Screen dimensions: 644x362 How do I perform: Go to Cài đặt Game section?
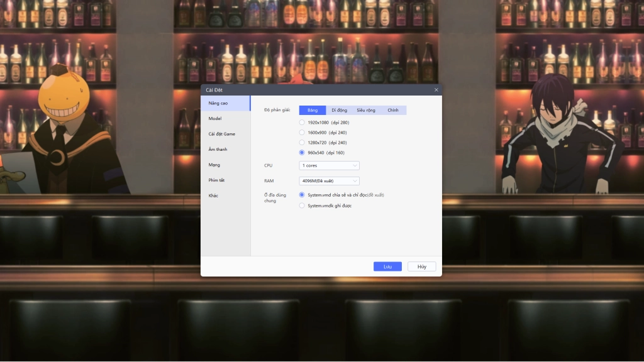click(221, 134)
